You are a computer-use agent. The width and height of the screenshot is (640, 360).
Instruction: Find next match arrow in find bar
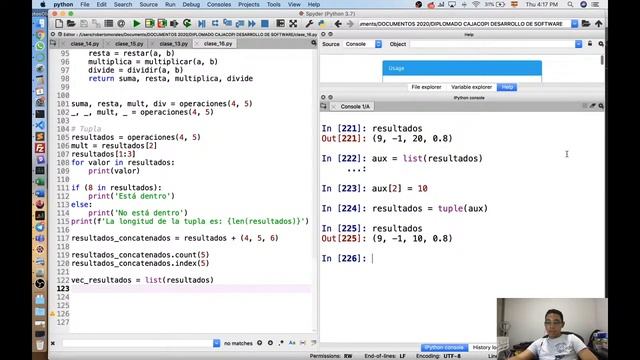[x=270, y=343]
